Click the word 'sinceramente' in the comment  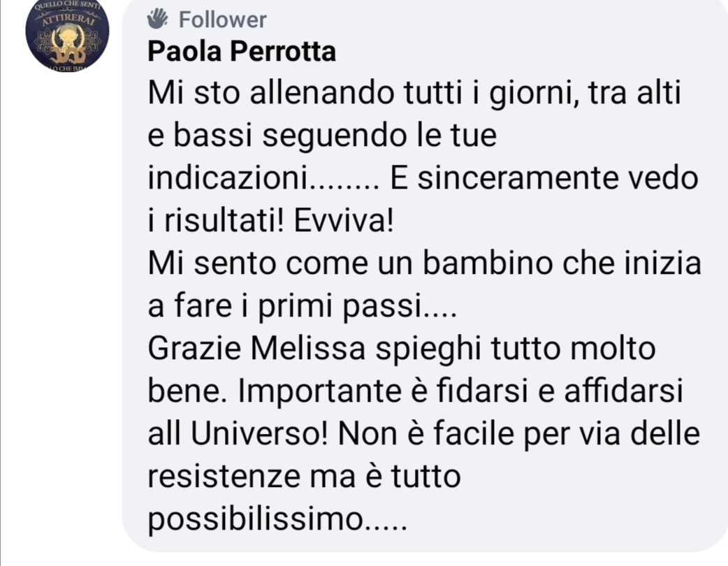coord(518,177)
